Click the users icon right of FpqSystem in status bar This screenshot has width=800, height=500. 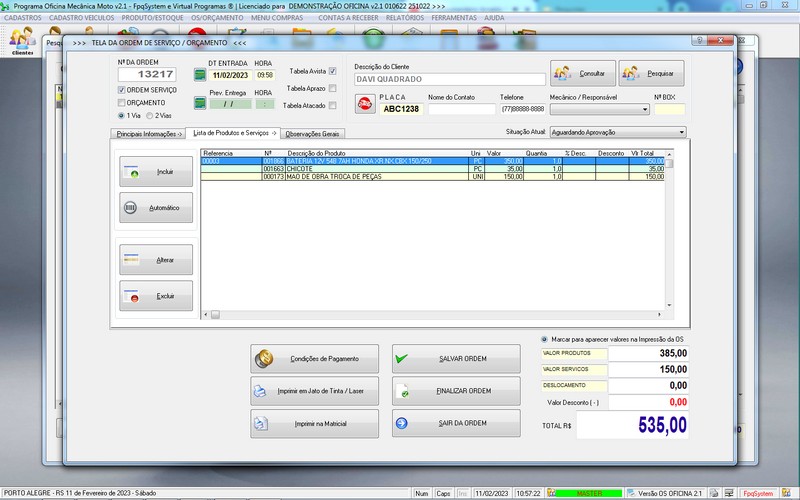pyautogui.click(x=786, y=493)
